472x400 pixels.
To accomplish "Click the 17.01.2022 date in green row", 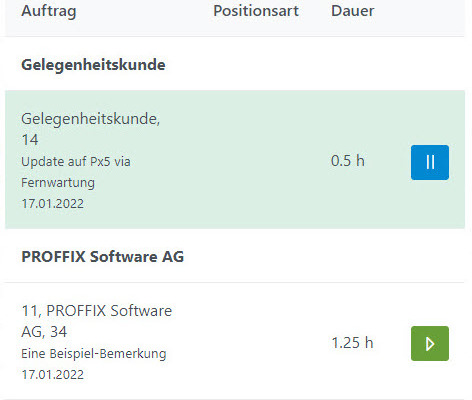I will 52,203.
